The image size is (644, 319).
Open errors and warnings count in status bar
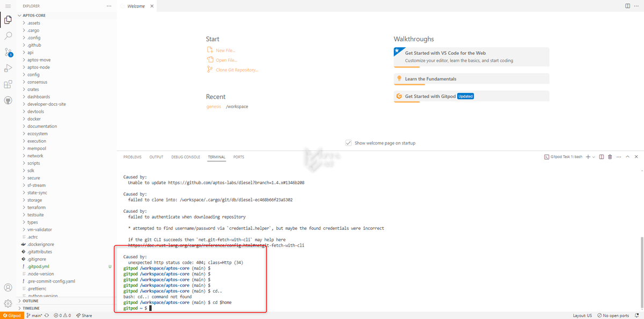(62, 315)
